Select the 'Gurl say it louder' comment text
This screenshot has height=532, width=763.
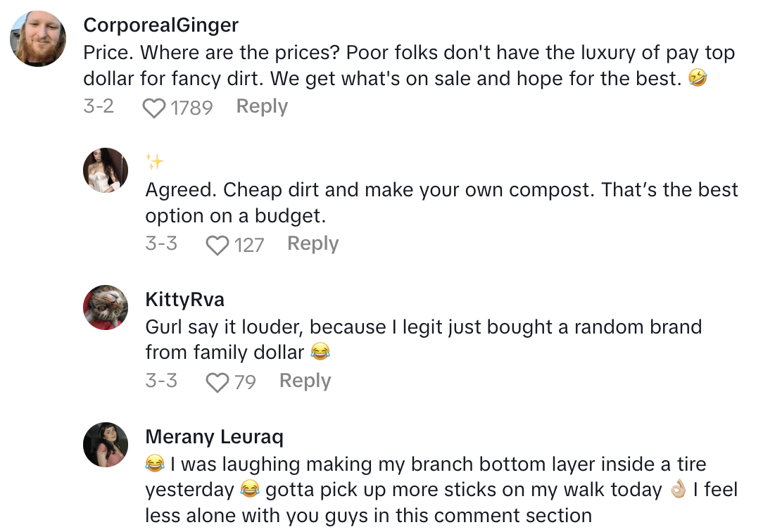(422, 339)
